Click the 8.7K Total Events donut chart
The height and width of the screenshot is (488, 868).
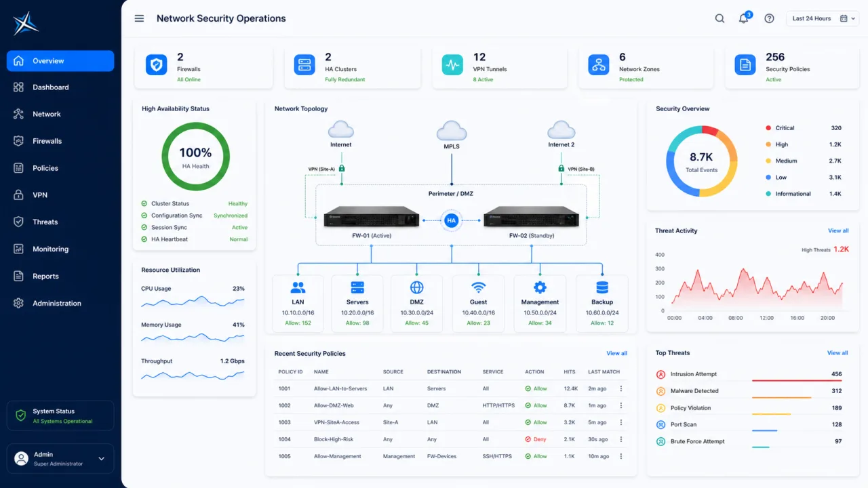(701, 161)
